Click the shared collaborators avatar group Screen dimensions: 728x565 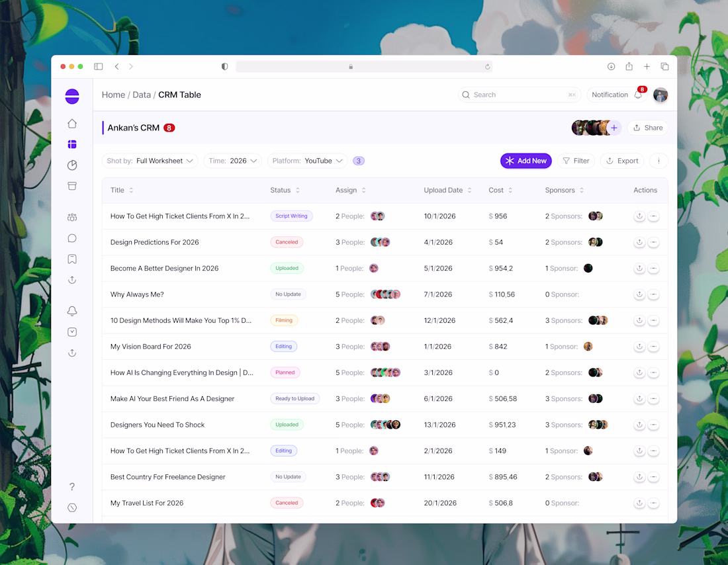coord(590,128)
